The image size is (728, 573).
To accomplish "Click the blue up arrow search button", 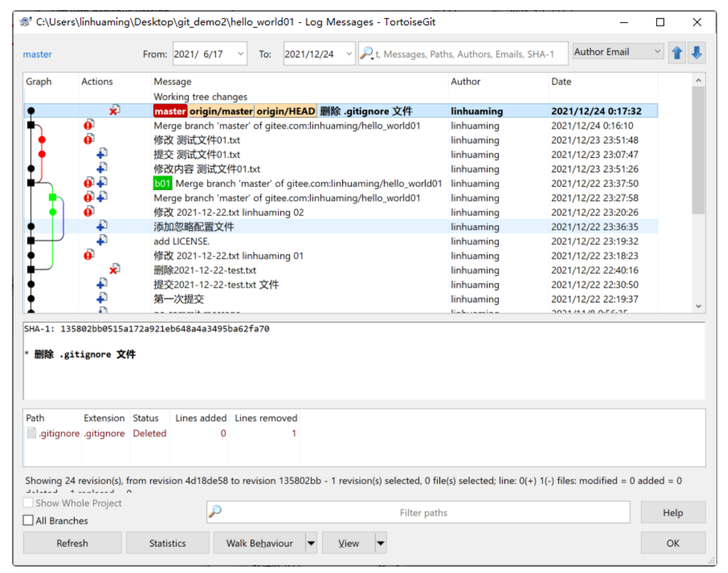I will click(676, 53).
